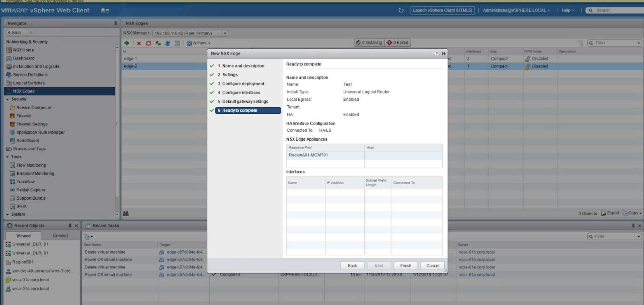
Task: Click Finish to complete the wizard
Action: click(405, 266)
